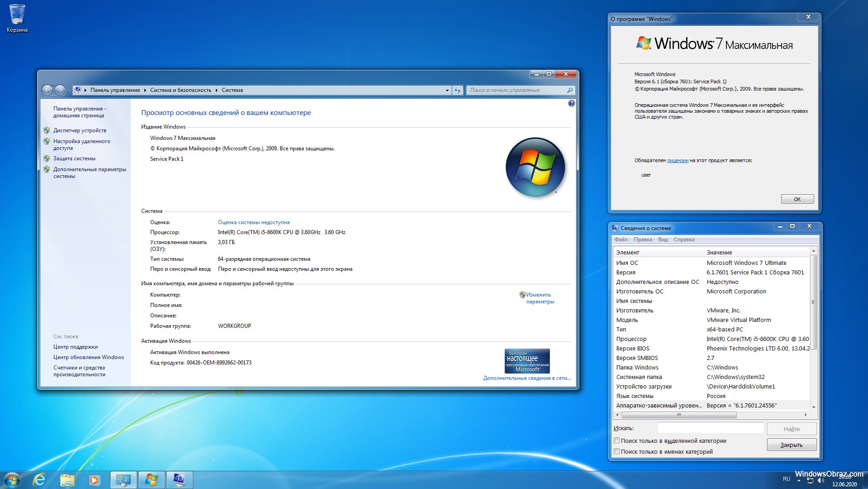The height and width of the screenshot is (489, 868).
Task: Open the 'Файл' menu in System Information
Action: 621,240
